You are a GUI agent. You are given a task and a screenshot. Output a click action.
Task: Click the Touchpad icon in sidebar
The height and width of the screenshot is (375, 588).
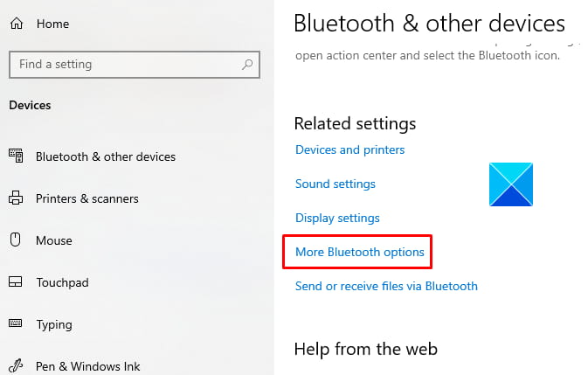[16, 281]
